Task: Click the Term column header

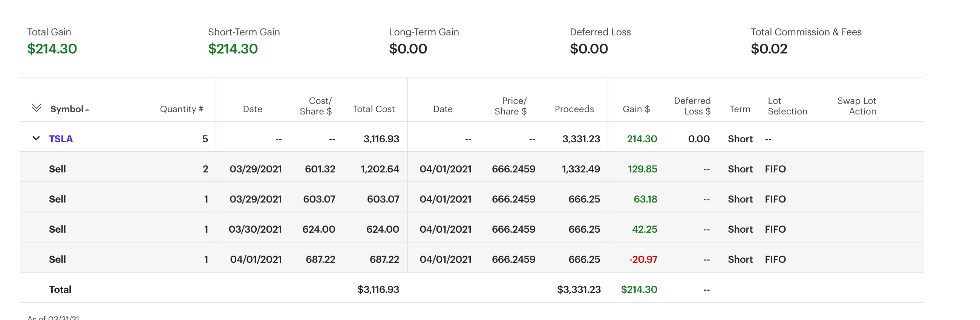Action: pyautogui.click(x=740, y=109)
